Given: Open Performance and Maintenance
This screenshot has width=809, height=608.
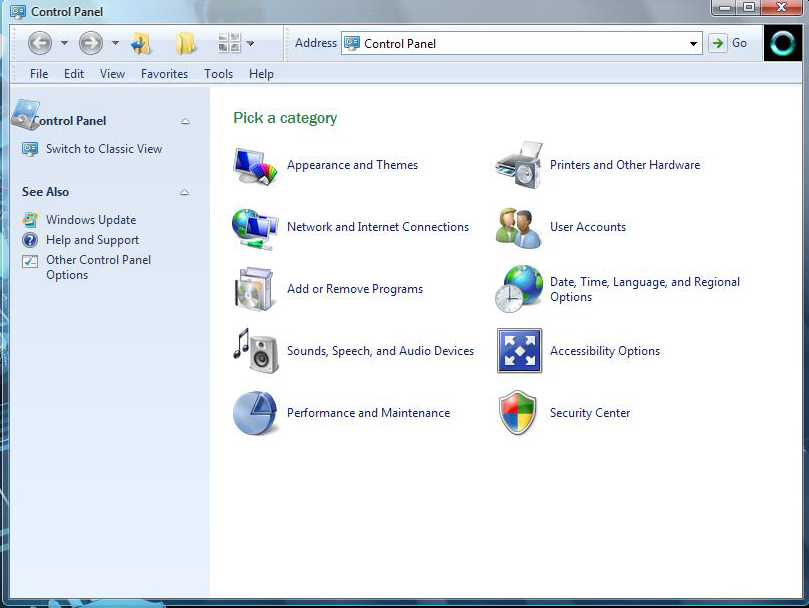Looking at the screenshot, I should tap(368, 413).
